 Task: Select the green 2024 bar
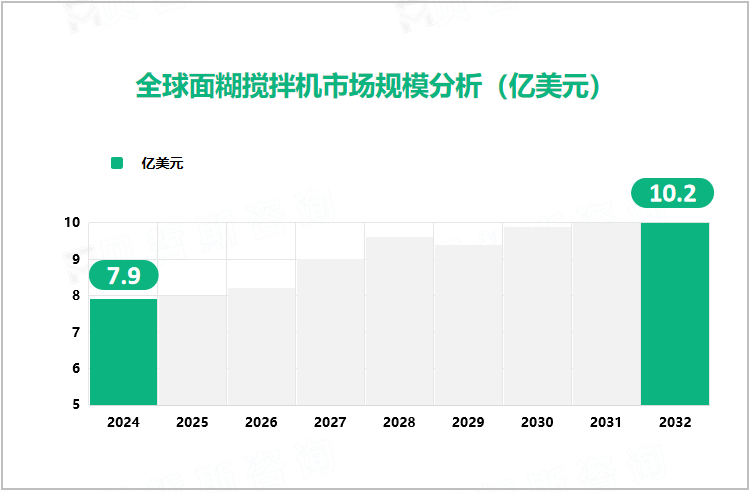123,352
